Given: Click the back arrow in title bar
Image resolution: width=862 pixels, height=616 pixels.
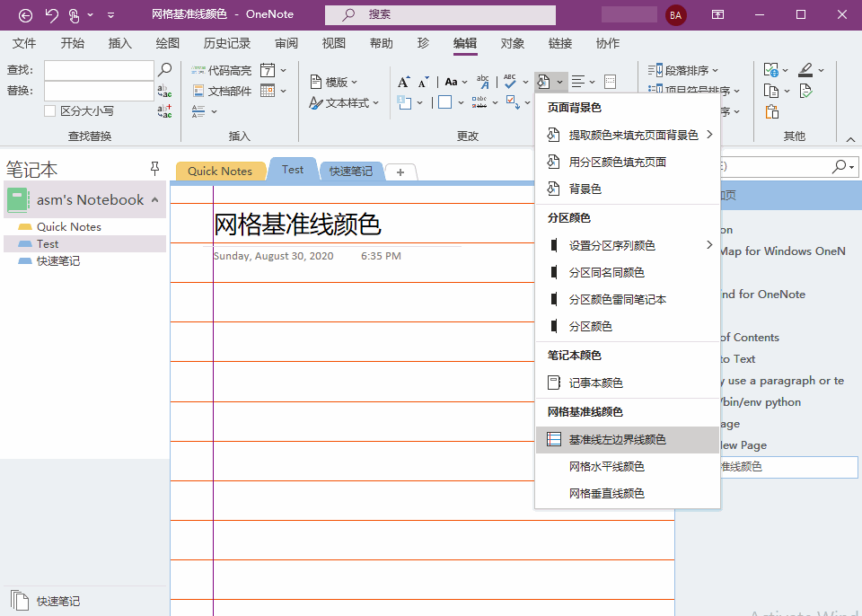Looking at the screenshot, I should pos(25,15).
